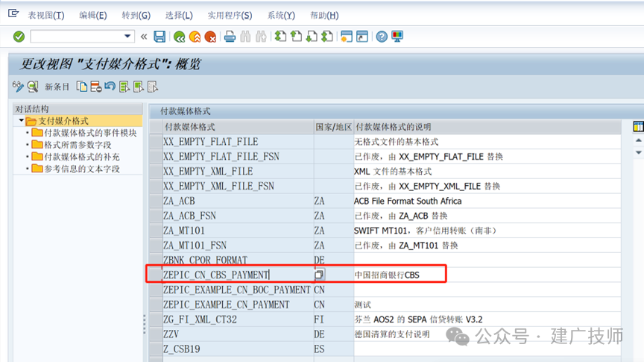Click the red Cancel icon
Screen dimensions: 644x362
pos(211,37)
